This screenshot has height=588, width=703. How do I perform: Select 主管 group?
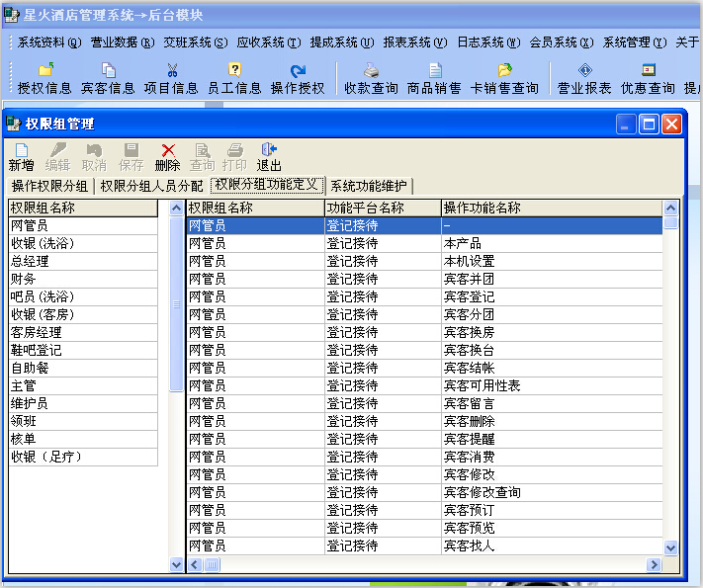83,385
